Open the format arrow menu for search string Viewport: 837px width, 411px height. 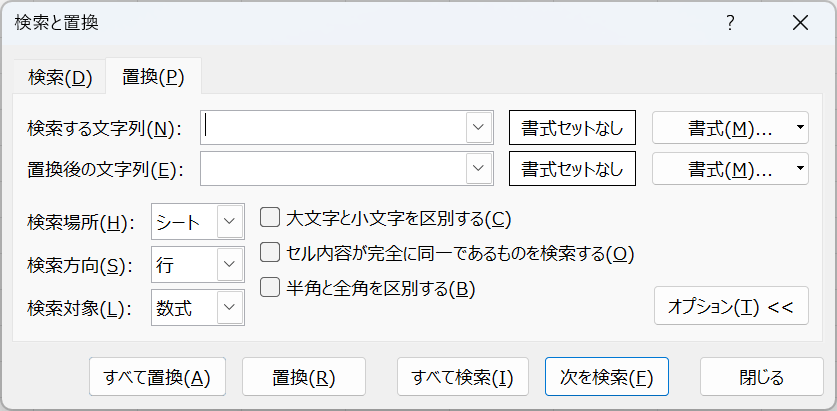click(x=801, y=127)
